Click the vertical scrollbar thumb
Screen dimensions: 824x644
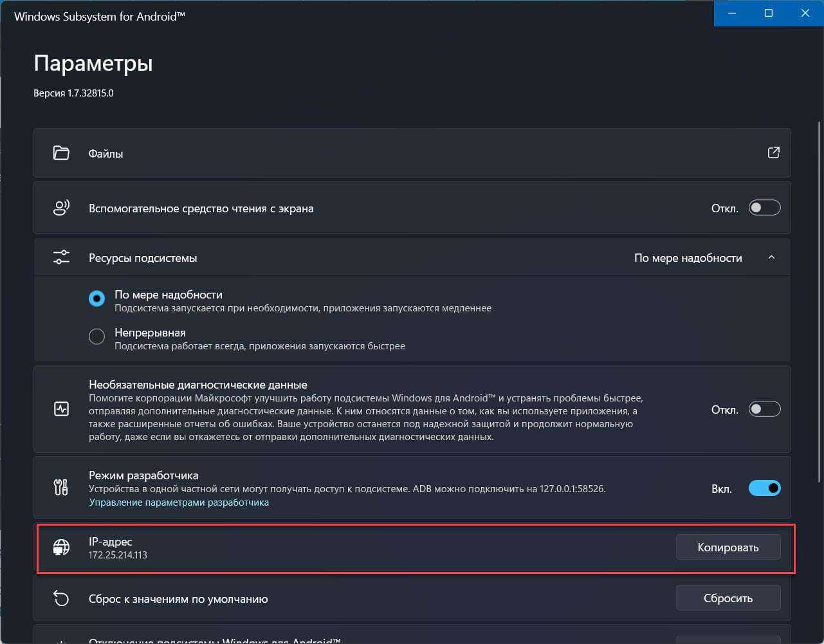pyautogui.click(x=819, y=302)
